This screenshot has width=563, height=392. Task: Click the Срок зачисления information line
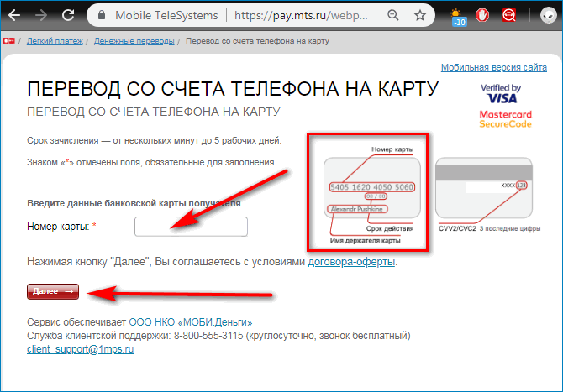(x=154, y=140)
